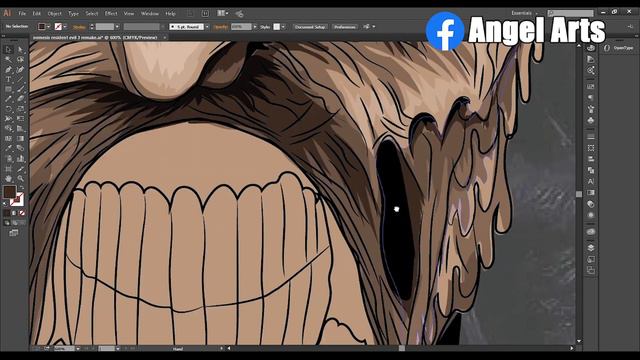Open the fill color dropdown arrow
640x360 pixels.
tap(49, 27)
